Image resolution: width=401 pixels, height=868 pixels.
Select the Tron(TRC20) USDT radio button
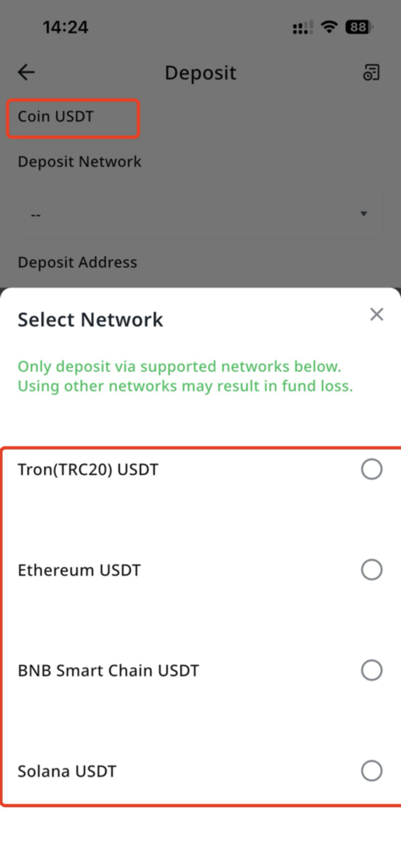[371, 469]
